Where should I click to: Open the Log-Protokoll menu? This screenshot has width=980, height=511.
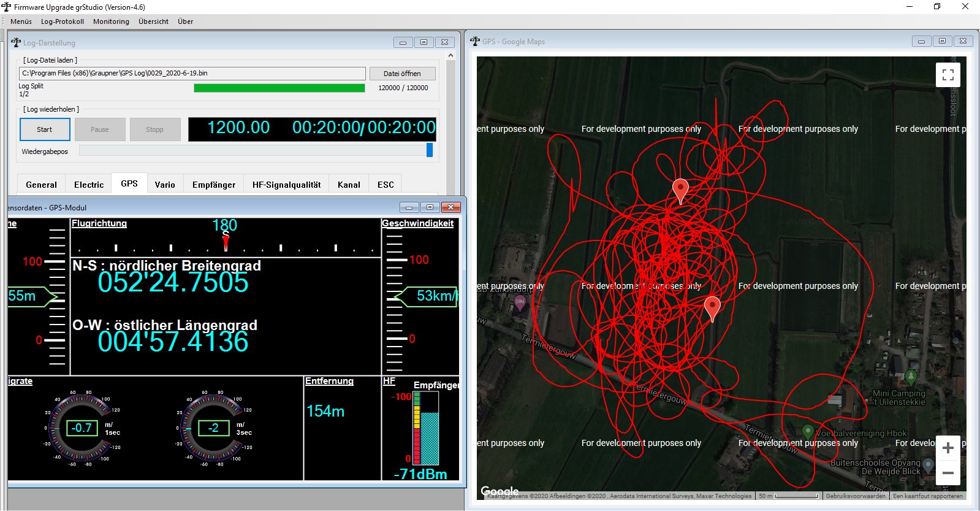[63, 21]
